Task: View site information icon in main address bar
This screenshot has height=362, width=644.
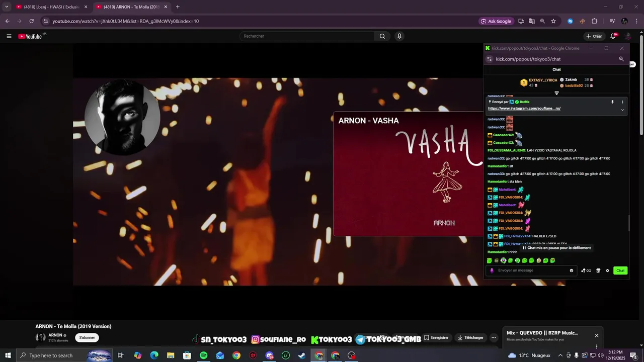Action: [46, 21]
